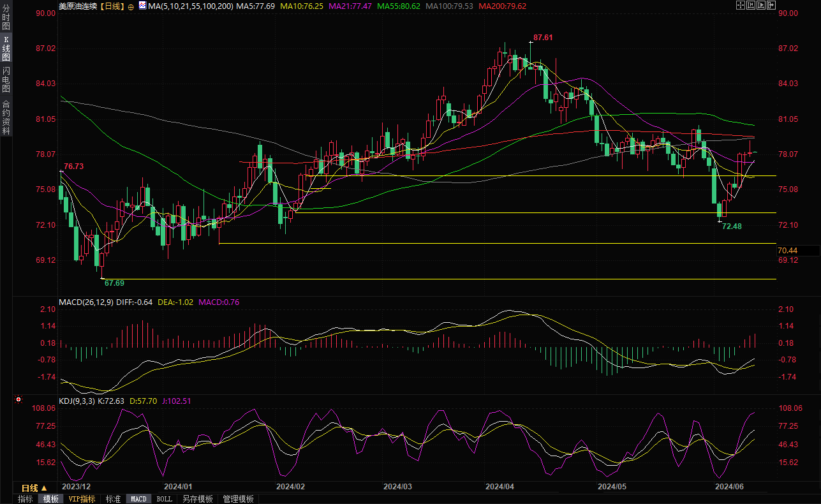Image resolution: width=821 pixels, height=504 pixels.
Task: Switch to the BOLL template
Action: [164, 499]
